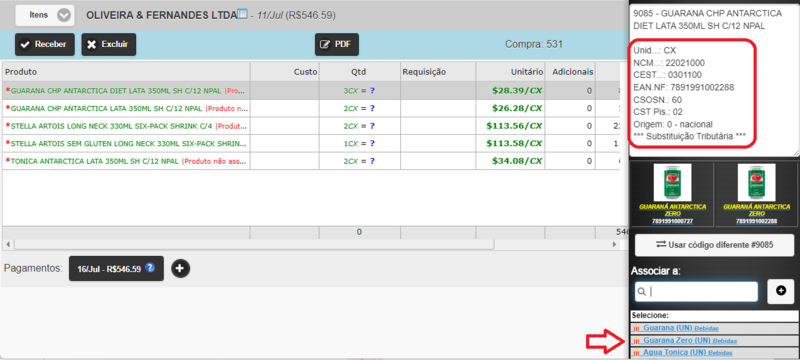Screen dimensions: 800x360
Task: Click the calendar icon next to OLIVEIRA & FERNANDES LTDA
Action: (x=243, y=14)
